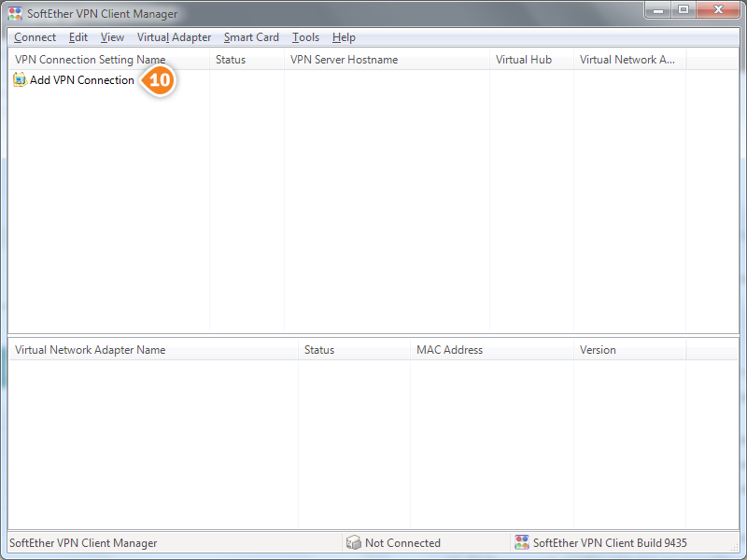Sort by Virtual Hub column header
Image resolution: width=747 pixels, height=560 pixels.
531,60
